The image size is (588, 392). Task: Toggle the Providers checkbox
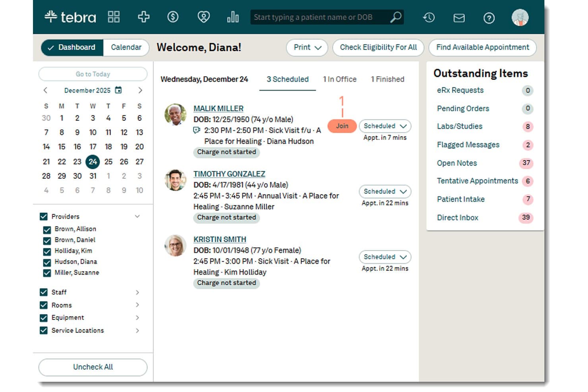tap(44, 216)
